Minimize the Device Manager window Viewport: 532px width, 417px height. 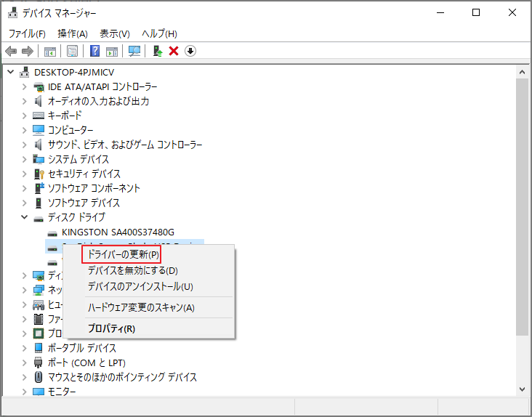point(440,13)
